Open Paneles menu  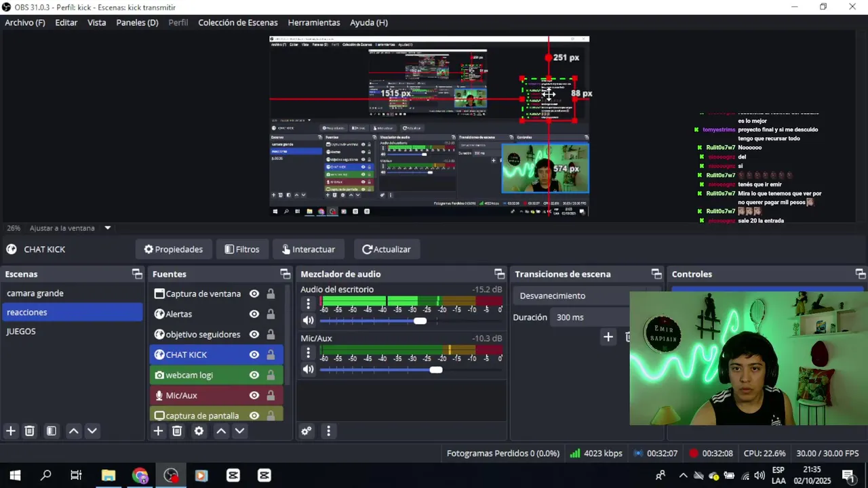(137, 22)
